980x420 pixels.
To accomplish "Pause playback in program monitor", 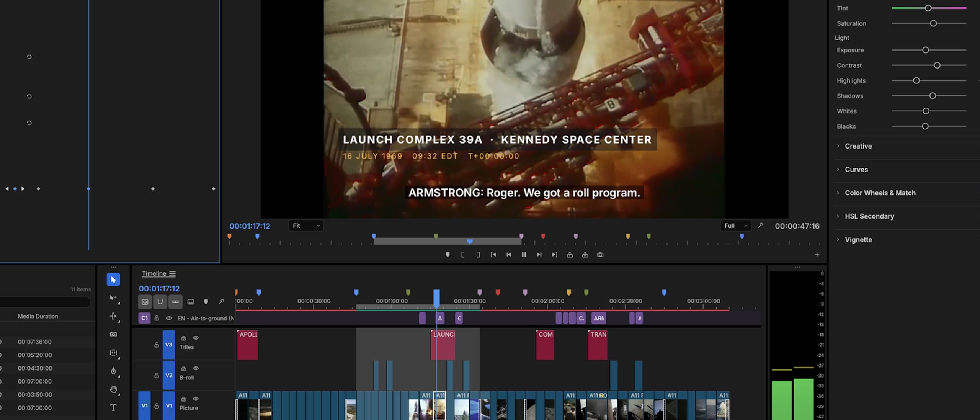I will [524, 255].
